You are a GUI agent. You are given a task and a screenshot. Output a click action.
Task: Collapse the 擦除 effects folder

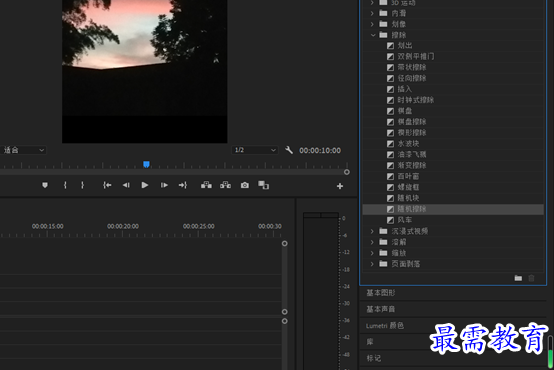373,35
